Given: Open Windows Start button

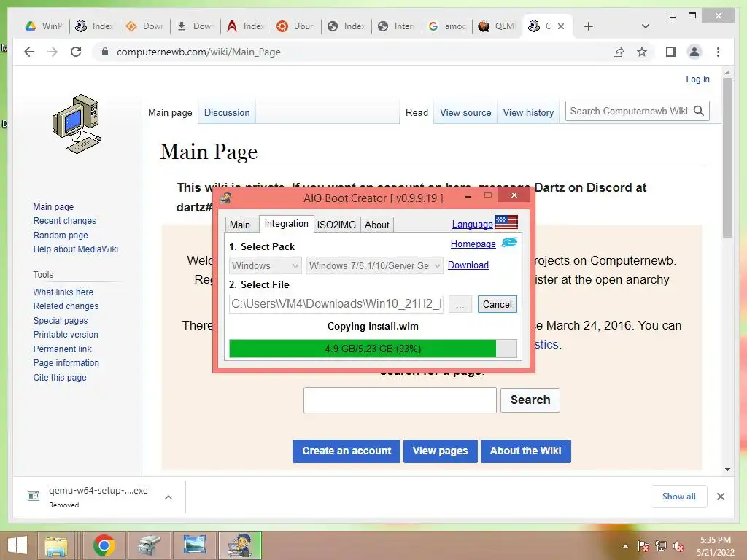Looking at the screenshot, I should point(18,545).
